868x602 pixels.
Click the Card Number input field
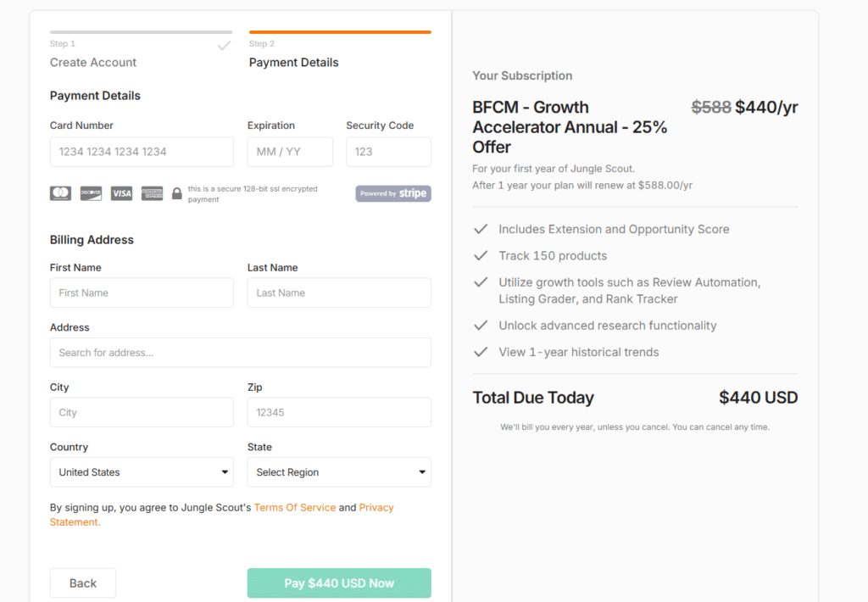pos(142,152)
